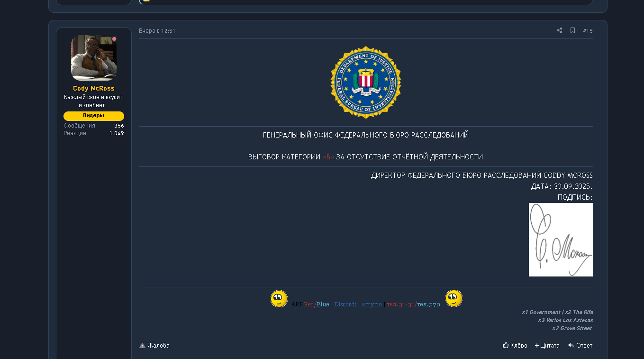The image size is (644, 359).
Task: Open the Cody McRoss username profile link
Action: point(94,89)
